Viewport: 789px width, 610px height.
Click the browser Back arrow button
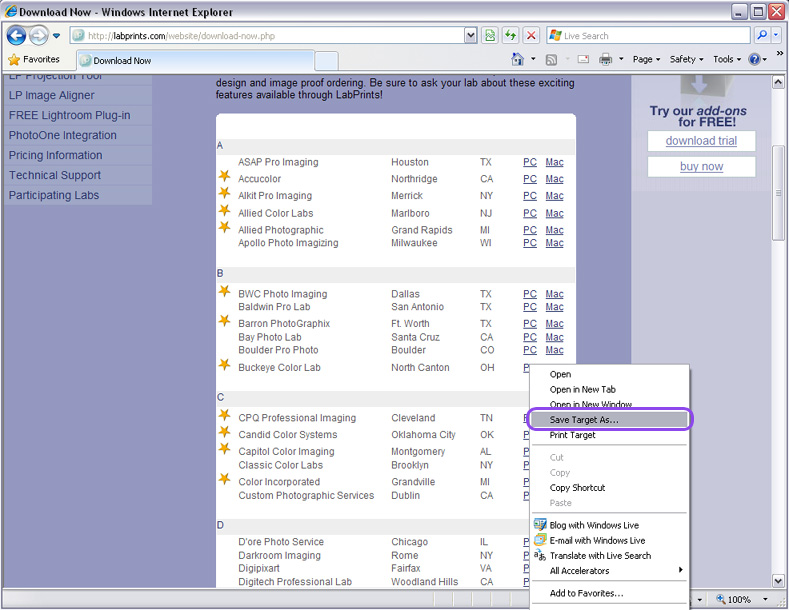(x=16, y=36)
